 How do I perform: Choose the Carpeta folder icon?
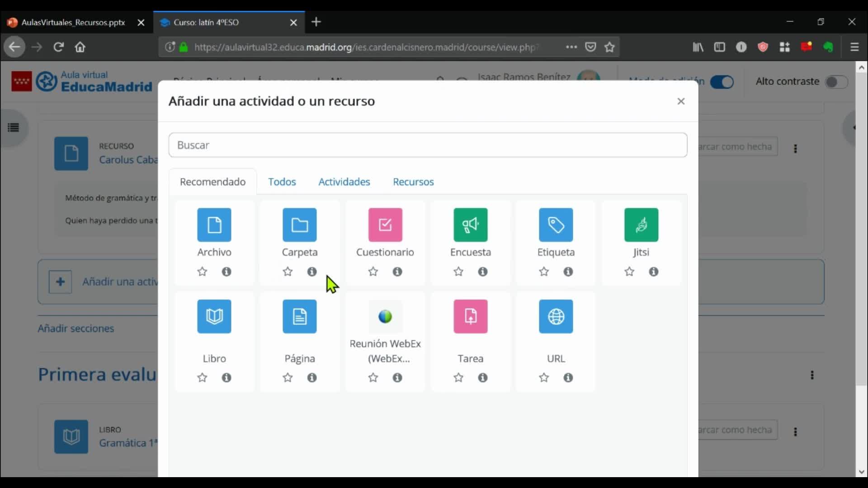pos(299,225)
